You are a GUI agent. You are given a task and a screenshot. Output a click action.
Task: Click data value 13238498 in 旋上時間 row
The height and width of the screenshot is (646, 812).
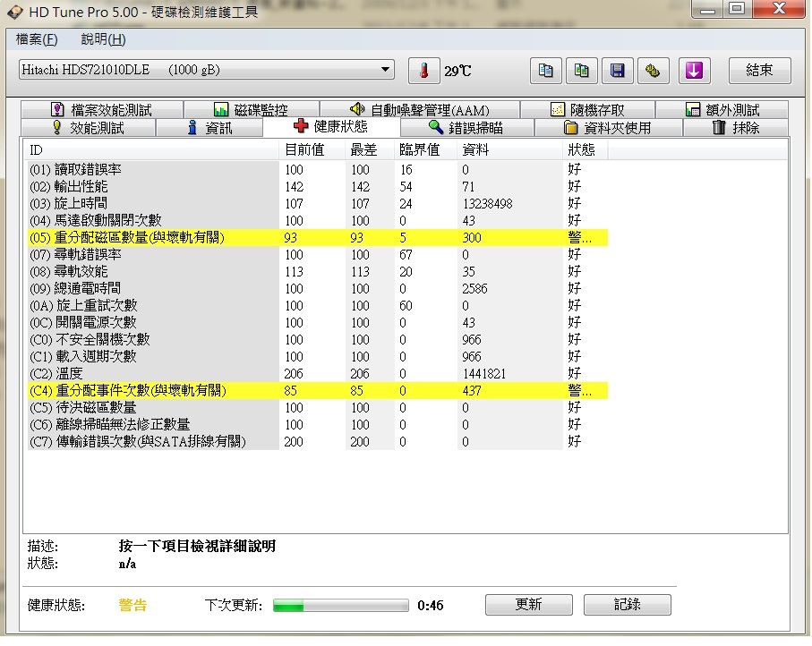pos(487,203)
